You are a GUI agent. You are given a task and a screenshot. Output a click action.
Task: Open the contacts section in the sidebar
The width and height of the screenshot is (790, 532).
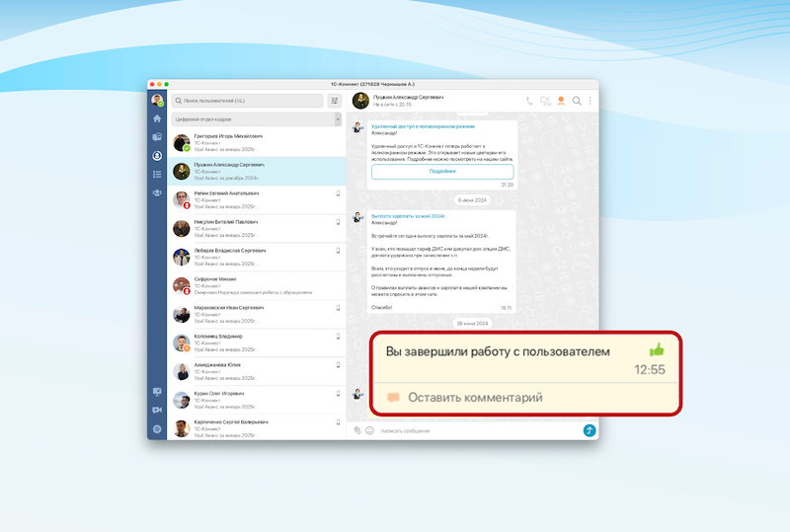click(x=157, y=156)
